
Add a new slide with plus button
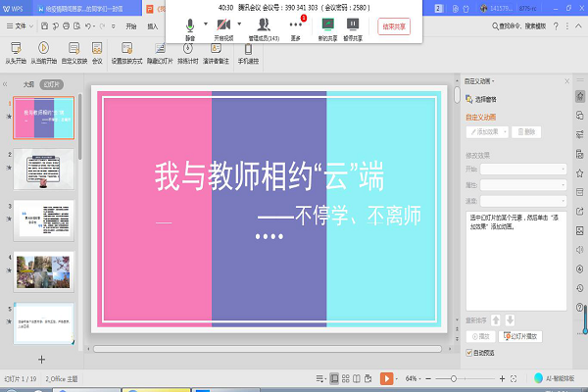tap(41, 360)
